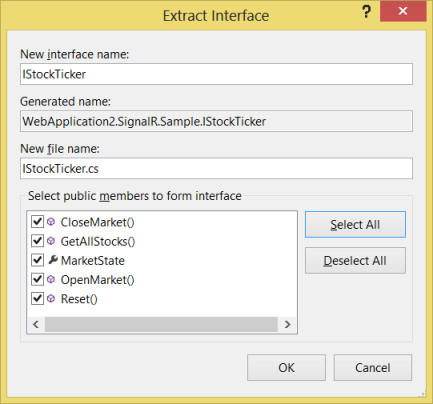Click the scroll right arrow in members list
This screenshot has height=404, width=433.
[288, 324]
